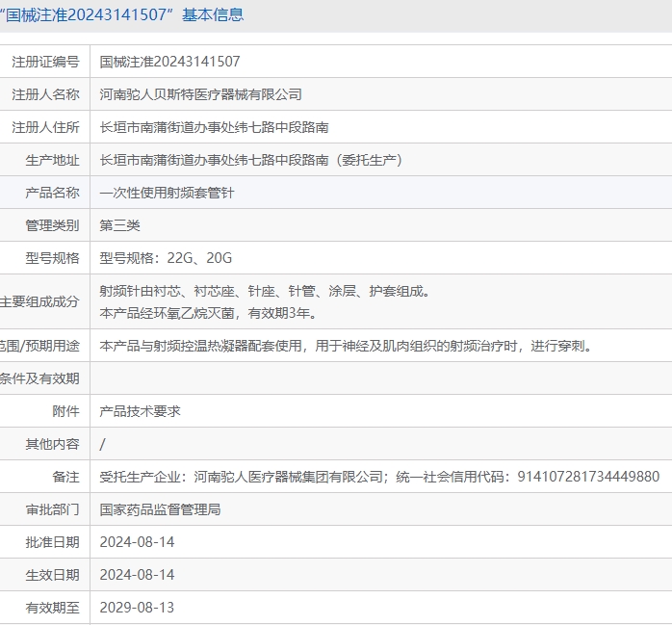Select specification value 型号规格：22G、20G
Image resolution: width=672 pixels, height=625 pixels.
166,258
